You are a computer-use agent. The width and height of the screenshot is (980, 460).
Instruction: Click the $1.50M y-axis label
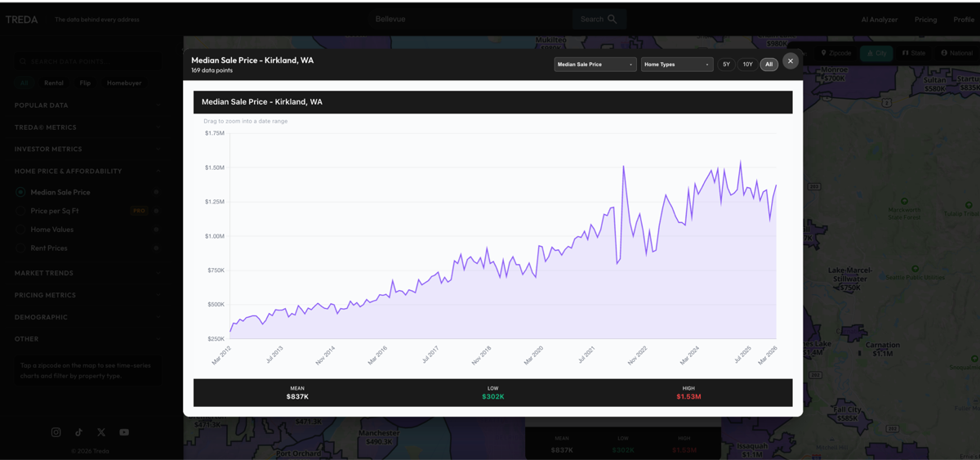pyautogui.click(x=215, y=167)
